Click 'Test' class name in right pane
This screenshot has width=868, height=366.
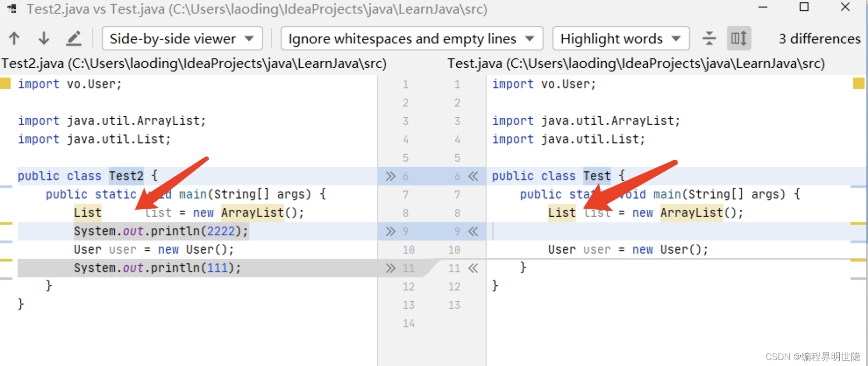pyautogui.click(x=597, y=176)
